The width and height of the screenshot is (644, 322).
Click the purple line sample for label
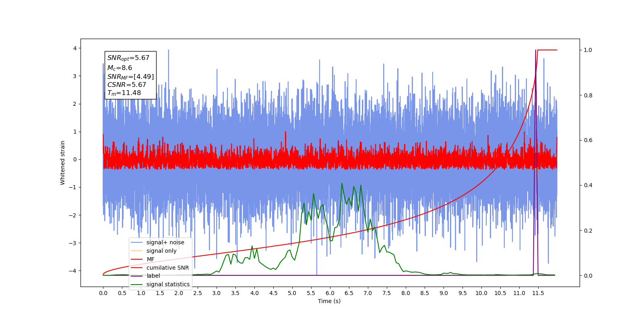coord(137,276)
